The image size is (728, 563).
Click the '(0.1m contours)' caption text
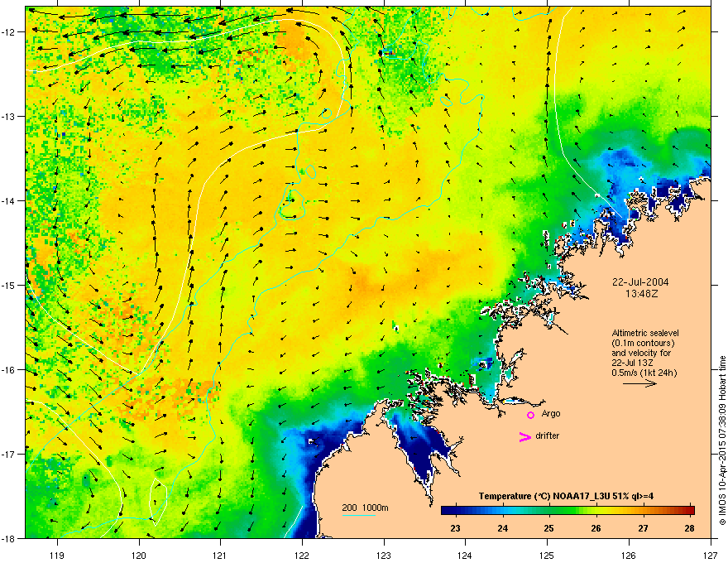[643, 343]
